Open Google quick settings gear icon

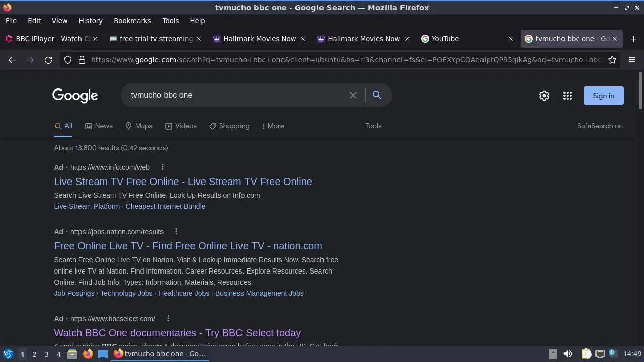(544, 96)
